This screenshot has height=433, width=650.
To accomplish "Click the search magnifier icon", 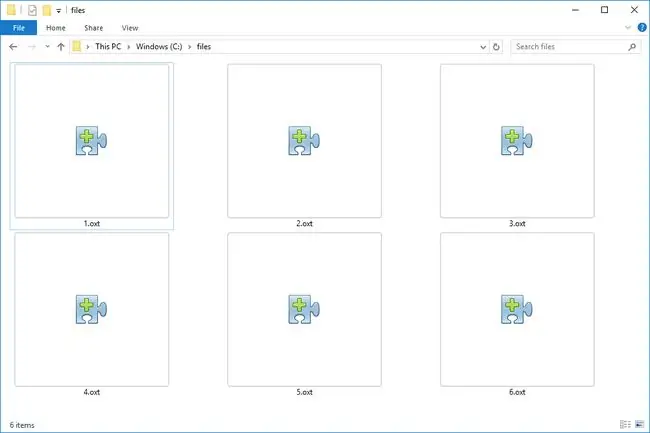I will tap(632, 47).
